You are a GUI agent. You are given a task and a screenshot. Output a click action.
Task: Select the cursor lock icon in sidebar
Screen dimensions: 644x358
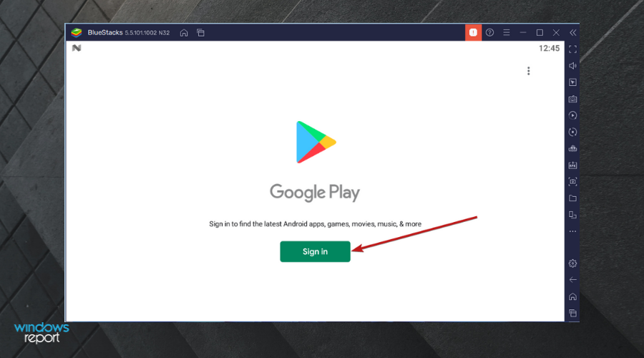(x=573, y=82)
